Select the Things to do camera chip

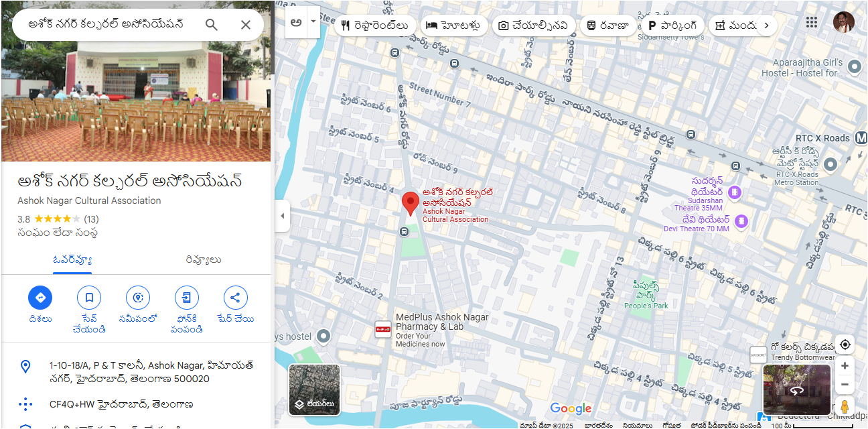tap(534, 25)
